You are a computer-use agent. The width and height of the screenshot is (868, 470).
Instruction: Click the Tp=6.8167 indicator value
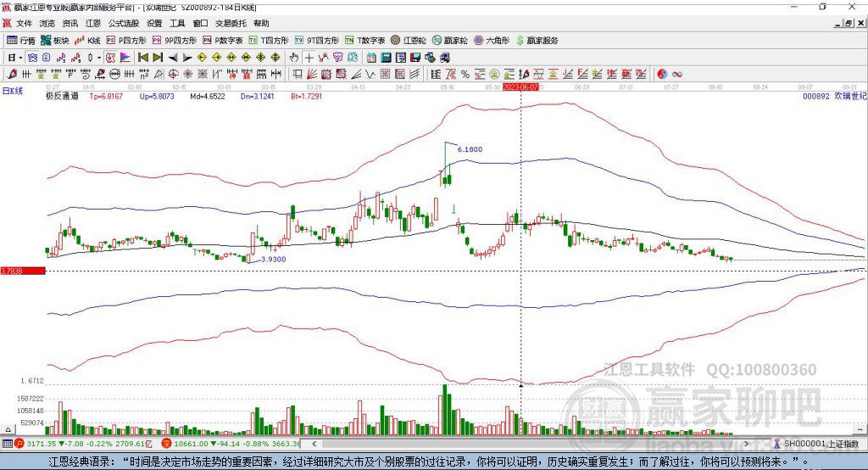[x=106, y=96]
